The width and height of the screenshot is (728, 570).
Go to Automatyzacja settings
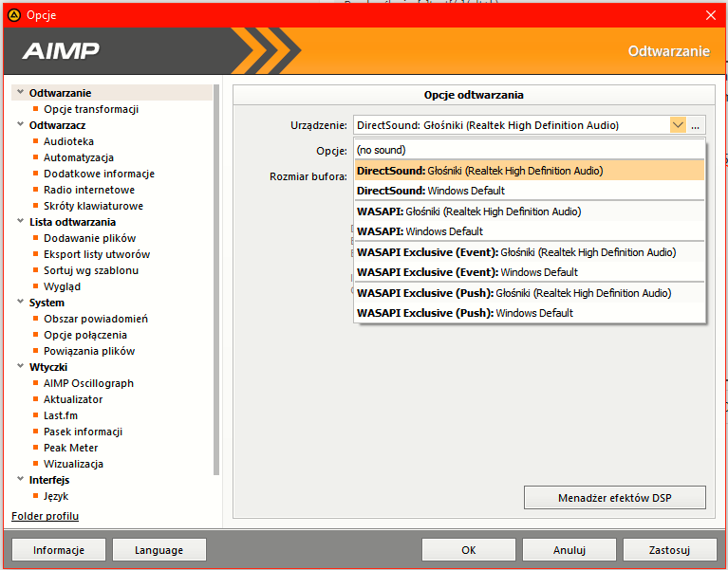(79, 157)
